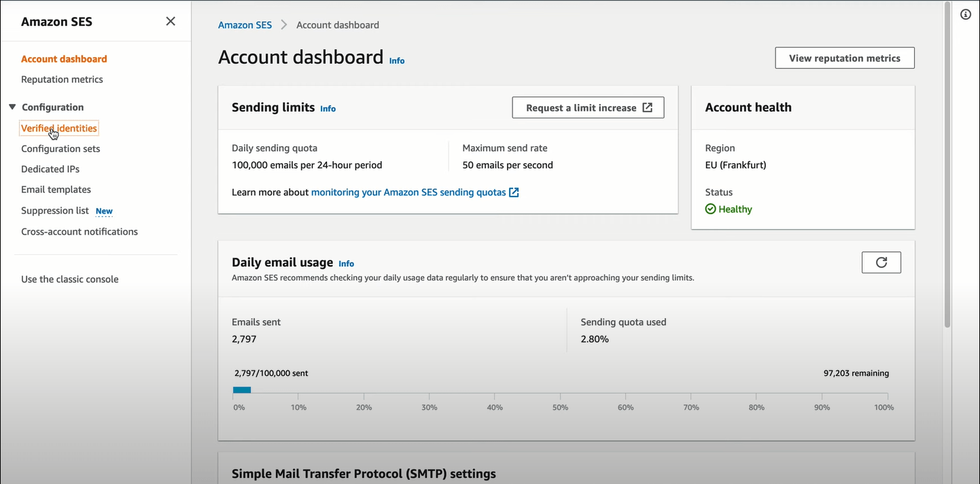Click external link icon after sending quotas link
This screenshot has width=980, height=484.
(x=514, y=192)
